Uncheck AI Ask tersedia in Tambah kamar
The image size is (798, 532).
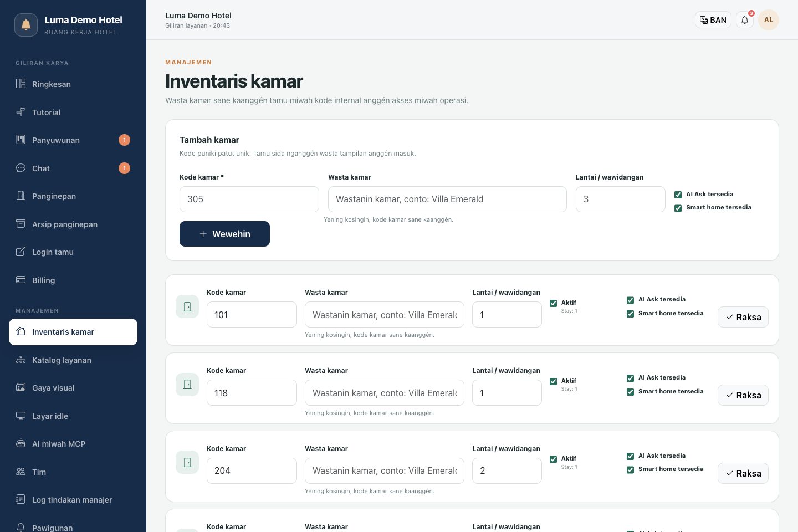(x=678, y=195)
